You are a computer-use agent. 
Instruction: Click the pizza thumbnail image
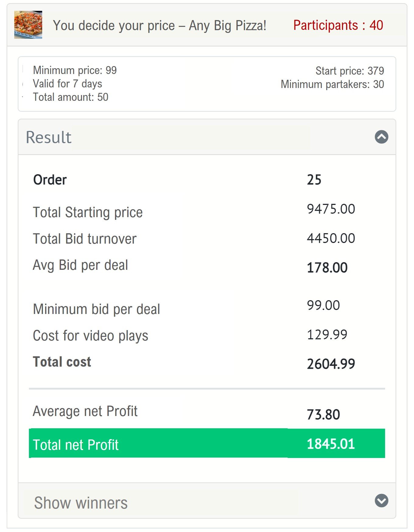coord(28,25)
